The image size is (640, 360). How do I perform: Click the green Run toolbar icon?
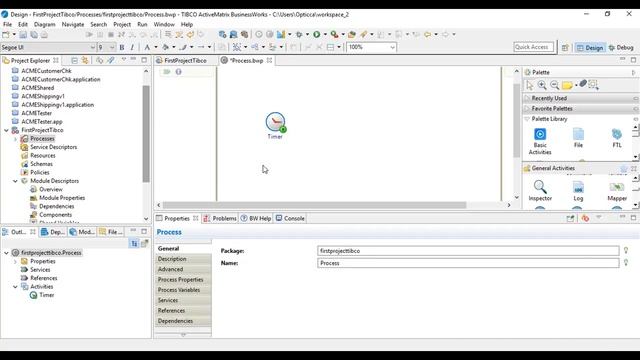pos(317,35)
